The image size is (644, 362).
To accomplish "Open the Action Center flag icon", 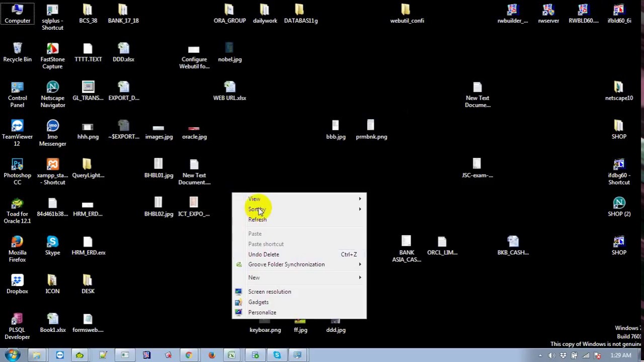I will point(598,355).
